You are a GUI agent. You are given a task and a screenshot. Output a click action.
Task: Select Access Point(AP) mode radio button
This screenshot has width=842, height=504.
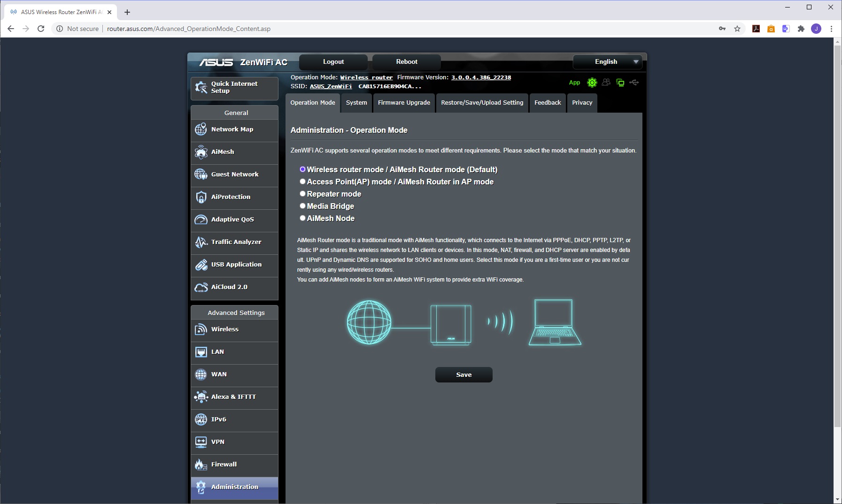[302, 182]
